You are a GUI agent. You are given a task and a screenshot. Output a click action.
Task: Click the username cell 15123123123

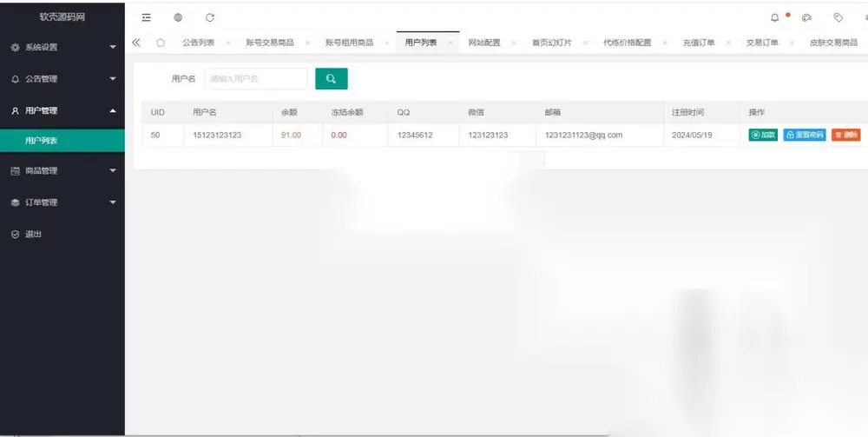[x=217, y=135]
